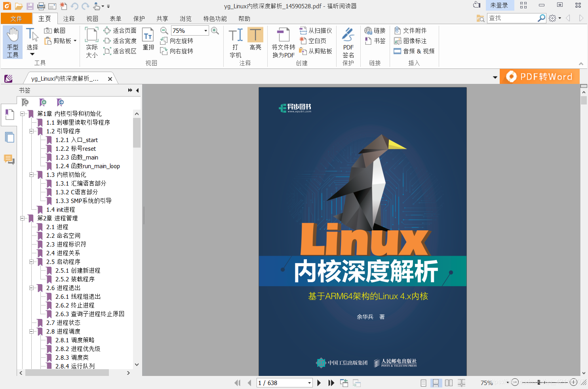The image size is (588, 389).
Task: Zoom out with the minus magnifier
Action: coord(164,30)
